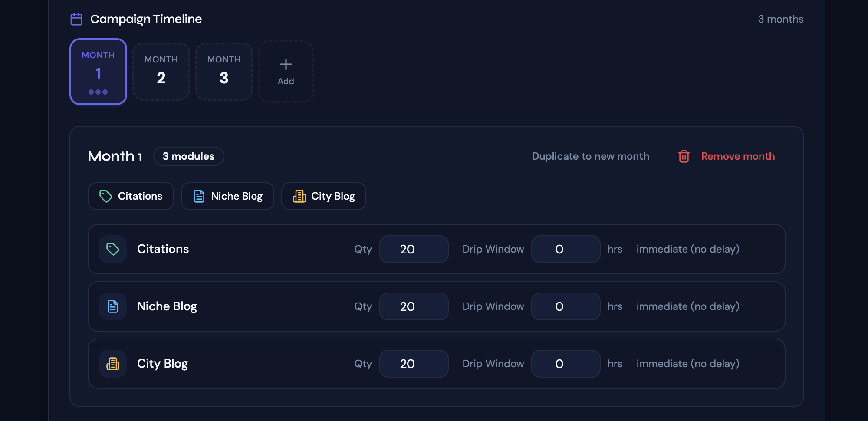Focus the Citations Qty field
Screen dimensions: 868x421
tap(414, 249)
